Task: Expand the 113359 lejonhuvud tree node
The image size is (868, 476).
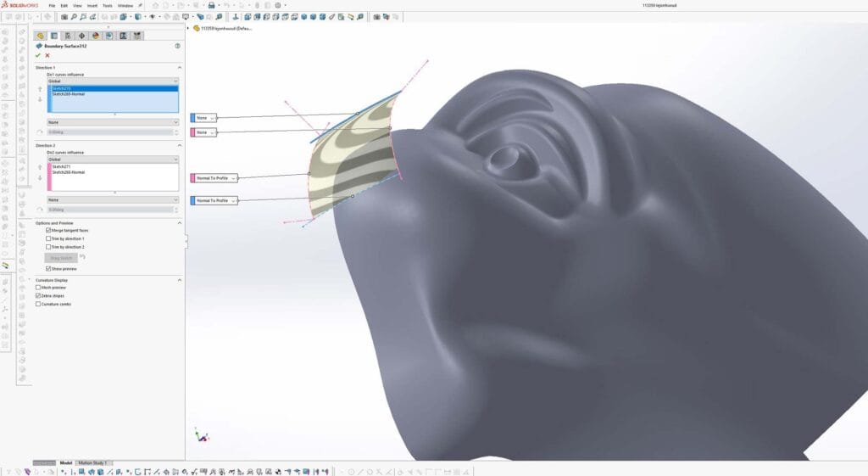Action: (188, 28)
